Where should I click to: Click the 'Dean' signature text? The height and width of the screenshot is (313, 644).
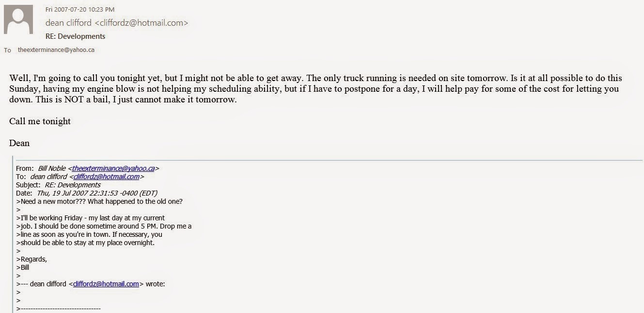pos(19,143)
